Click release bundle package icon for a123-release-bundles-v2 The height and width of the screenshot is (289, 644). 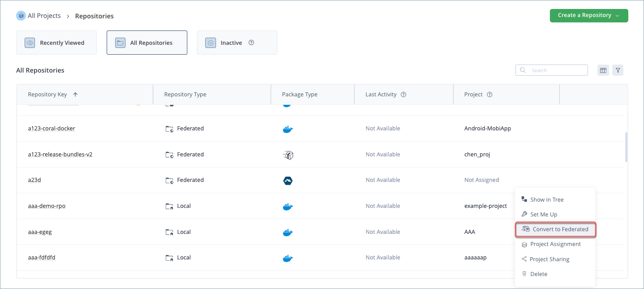coord(288,155)
